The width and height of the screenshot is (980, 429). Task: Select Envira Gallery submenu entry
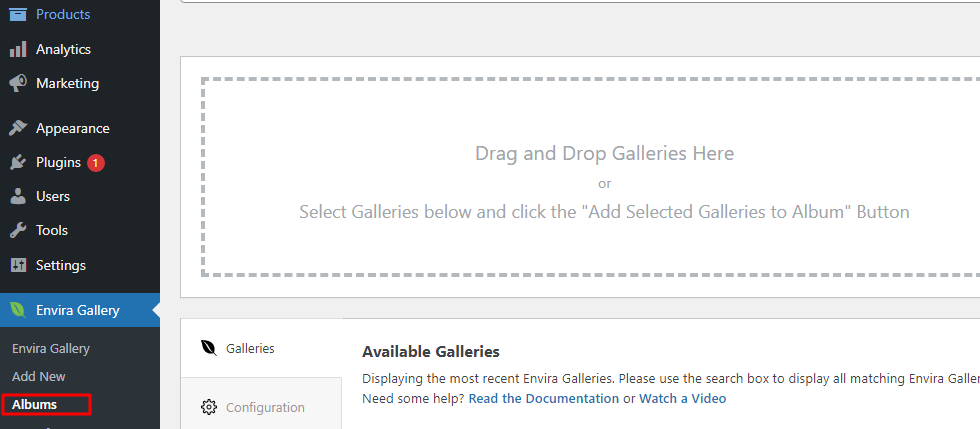(x=51, y=348)
